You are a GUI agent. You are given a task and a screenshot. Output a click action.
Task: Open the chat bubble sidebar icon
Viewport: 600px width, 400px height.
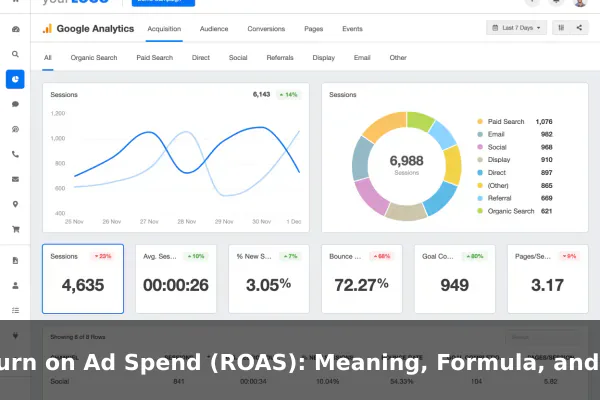[15, 104]
